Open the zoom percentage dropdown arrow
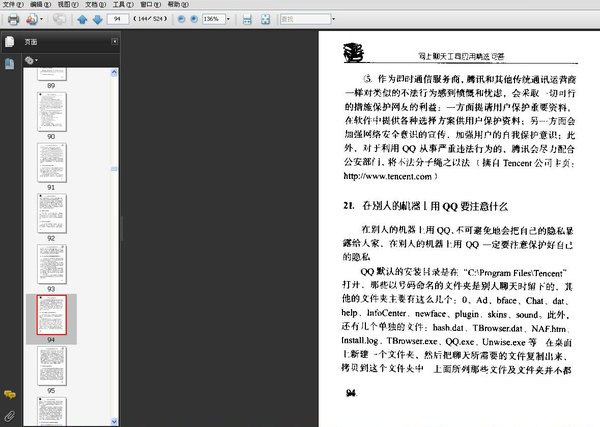This screenshot has height=427, width=600. pos(228,19)
